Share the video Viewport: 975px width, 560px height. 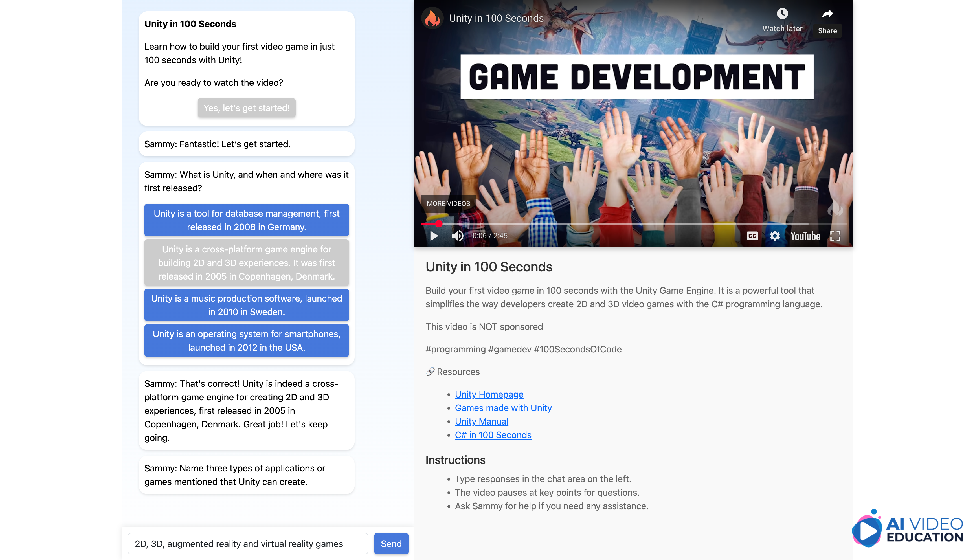(827, 14)
